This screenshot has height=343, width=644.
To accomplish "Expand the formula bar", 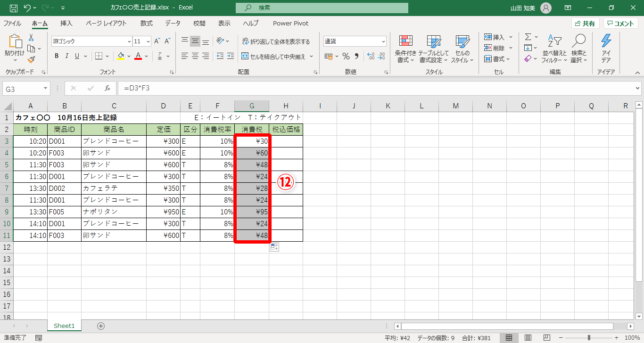I will click(x=638, y=88).
